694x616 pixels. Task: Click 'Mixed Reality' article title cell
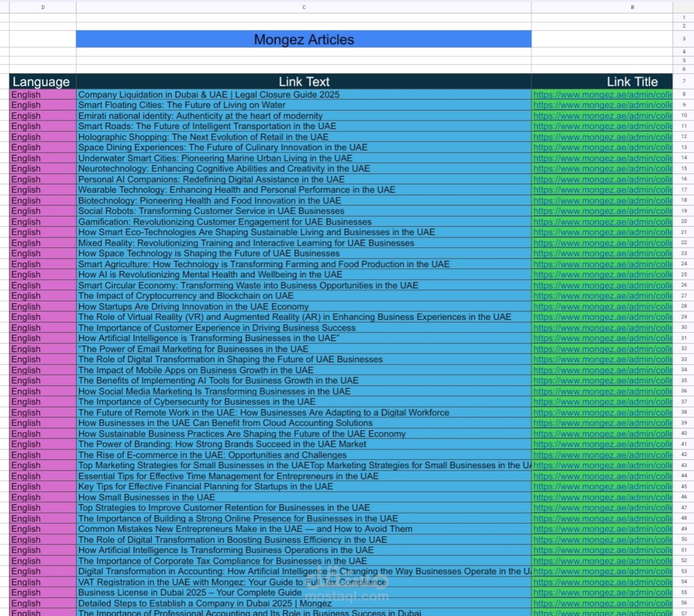[304, 243]
